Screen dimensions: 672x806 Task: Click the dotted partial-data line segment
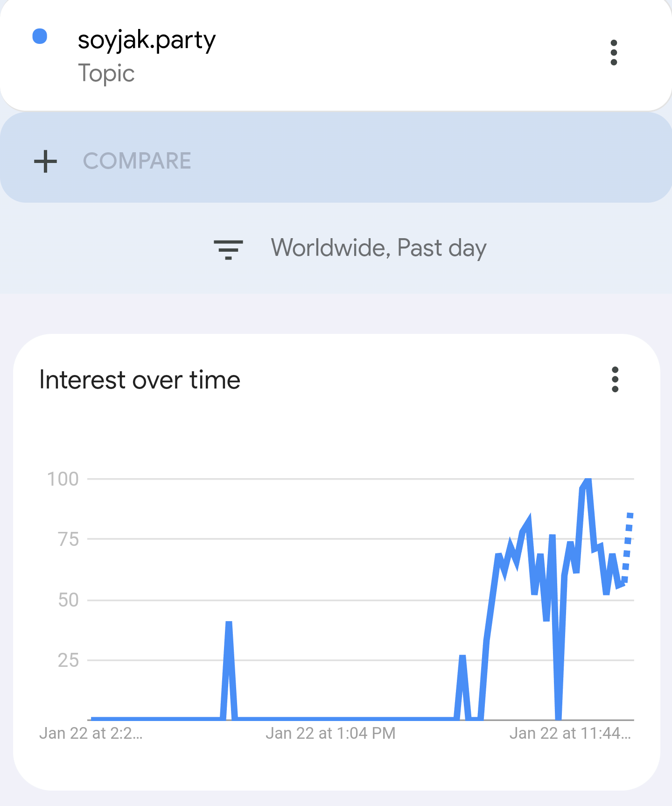click(x=628, y=547)
